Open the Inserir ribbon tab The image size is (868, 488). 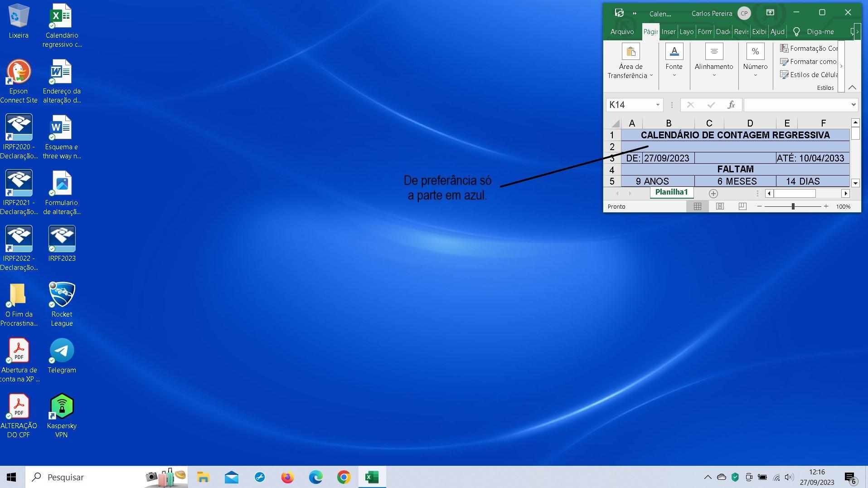(x=669, y=32)
